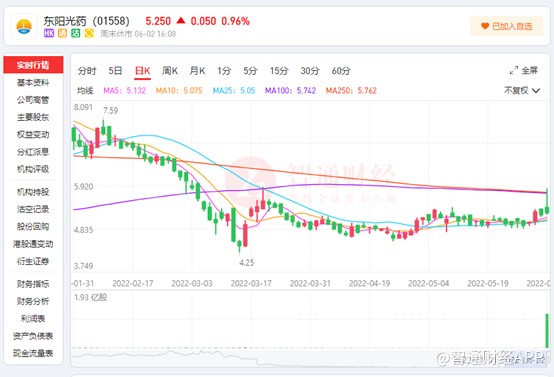The image size is (554, 377).
Task: Click the fullscreen expand arrows icon
Action: (x=514, y=70)
